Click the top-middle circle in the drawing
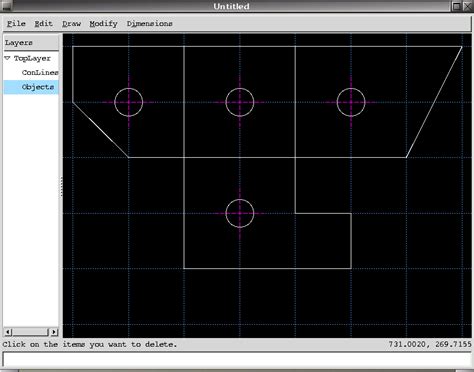Screen dimensions: 474x372 (x=240, y=102)
